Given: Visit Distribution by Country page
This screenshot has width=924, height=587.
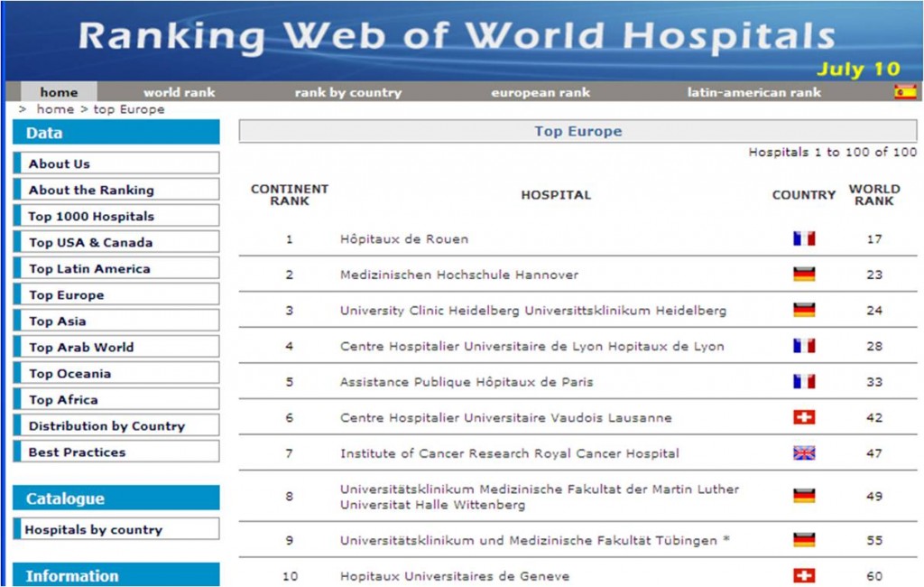Looking at the screenshot, I should coord(106,425).
